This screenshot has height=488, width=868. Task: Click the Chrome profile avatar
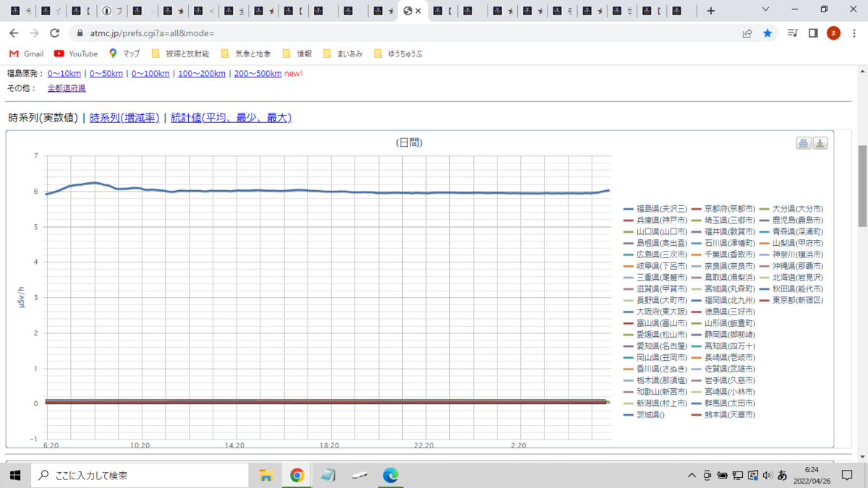[833, 33]
